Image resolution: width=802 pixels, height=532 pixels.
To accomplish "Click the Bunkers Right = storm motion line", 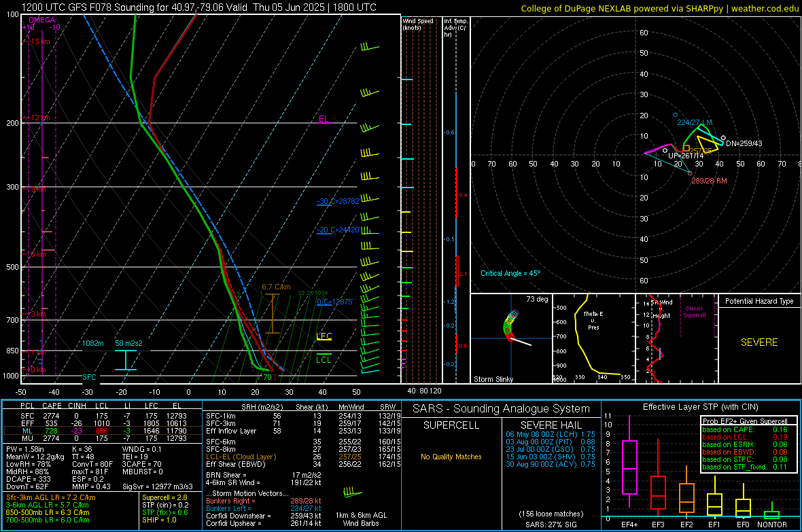I will pos(264,501).
